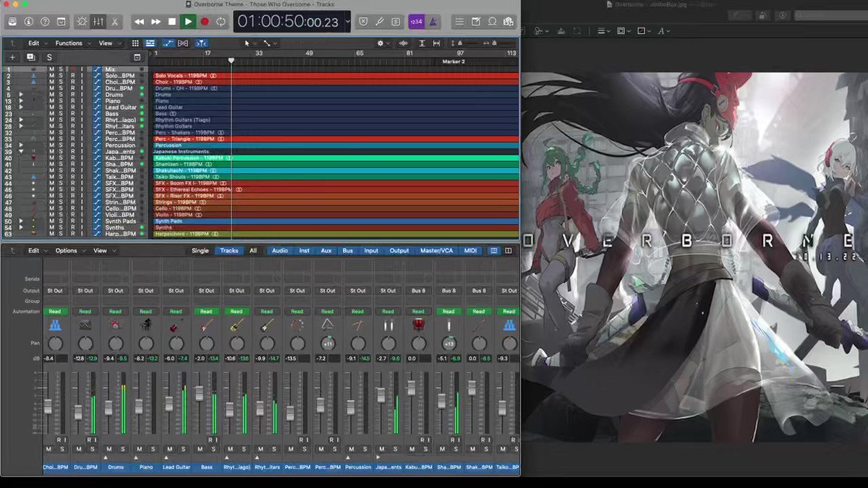Open Quick Help question mark icon
The image size is (868, 488).
tap(46, 22)
